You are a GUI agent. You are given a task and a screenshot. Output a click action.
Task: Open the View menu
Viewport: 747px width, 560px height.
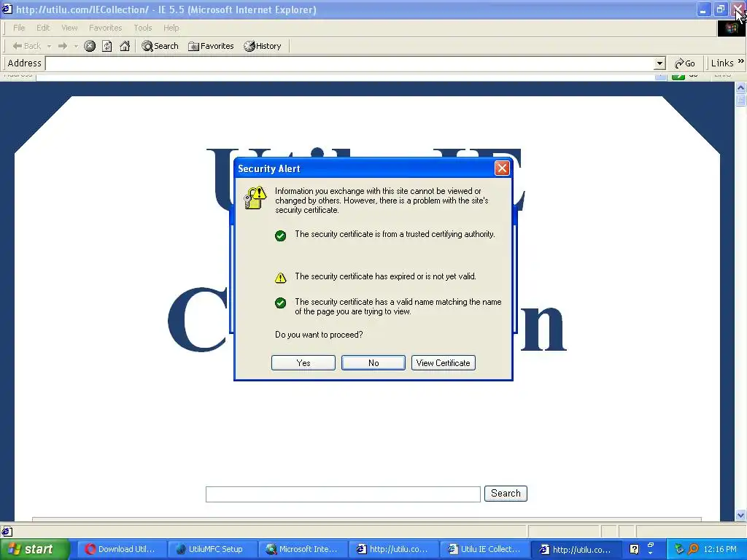(x=69, y=28)
